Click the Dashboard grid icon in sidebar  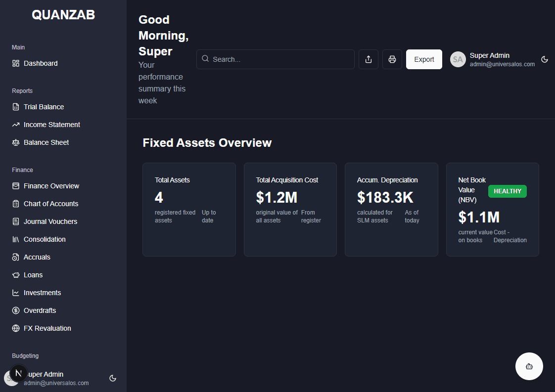tap(15, 63)
